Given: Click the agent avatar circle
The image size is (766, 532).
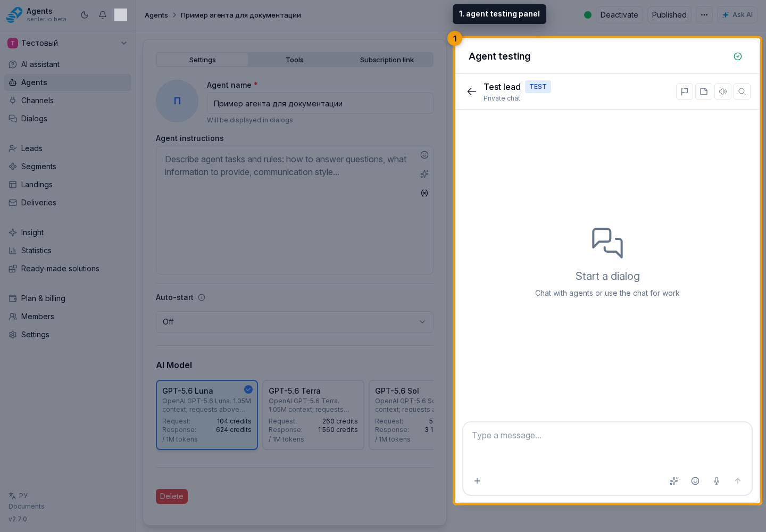Looking at the screenshot, I should coord(177,101).
